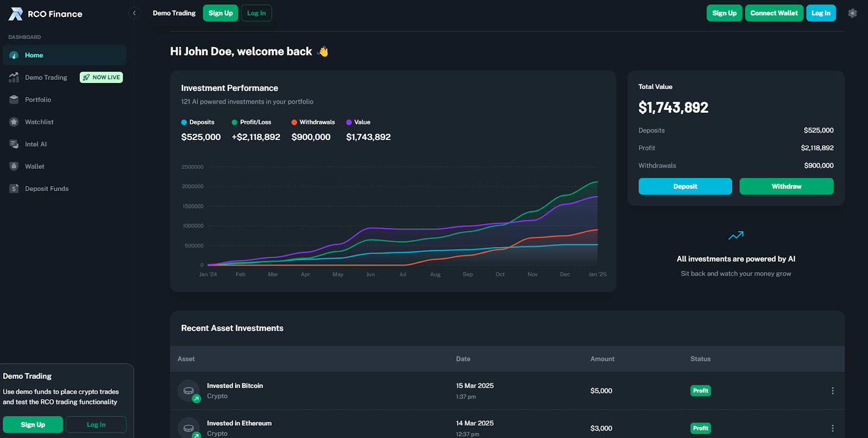Image resolution: width=868 pixels, height=438 pixels.
Task: Click the Watchlist star icon
Action: [14, 122]
